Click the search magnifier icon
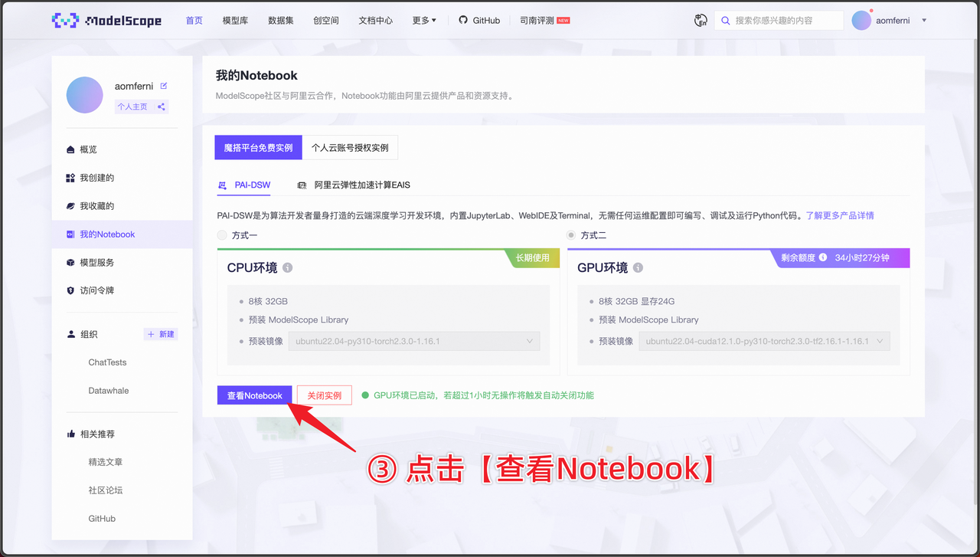980x557 pixels. [x=725, y=21]
